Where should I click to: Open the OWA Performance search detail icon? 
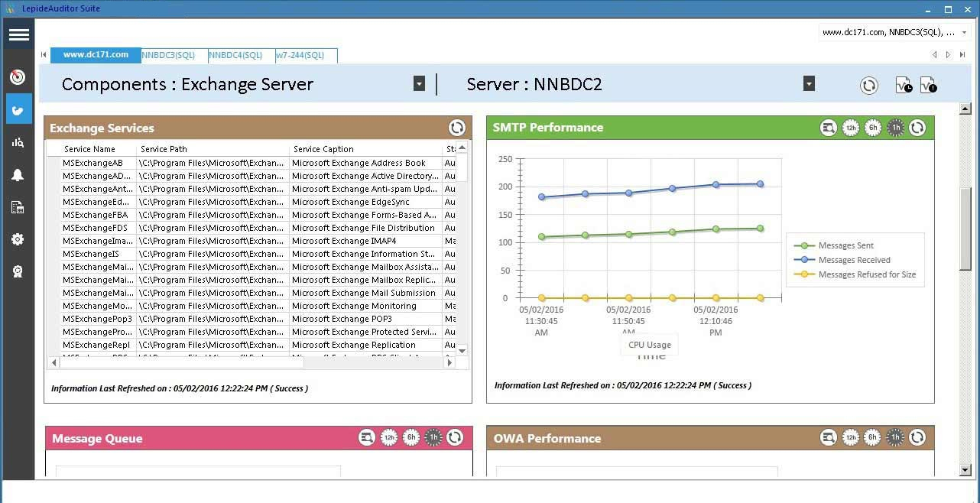click(829, 438)
